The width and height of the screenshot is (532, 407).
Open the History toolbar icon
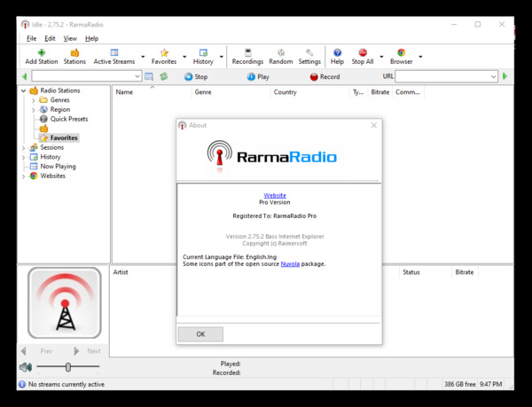click(x=203, y=52)
